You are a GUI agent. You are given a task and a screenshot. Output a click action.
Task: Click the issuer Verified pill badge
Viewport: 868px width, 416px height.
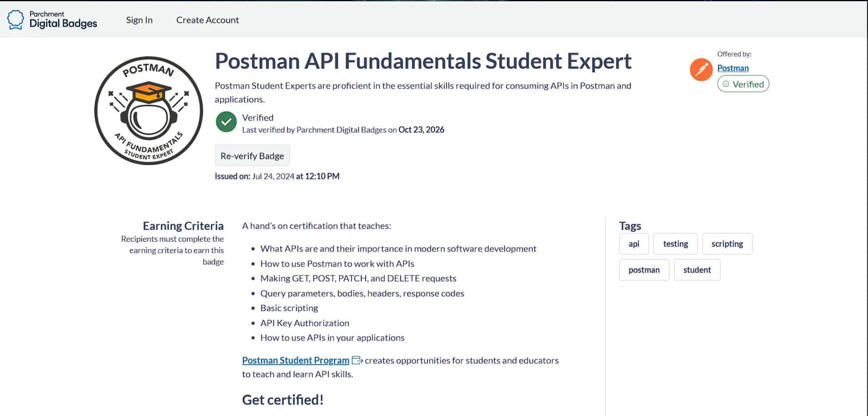point(743,84)
